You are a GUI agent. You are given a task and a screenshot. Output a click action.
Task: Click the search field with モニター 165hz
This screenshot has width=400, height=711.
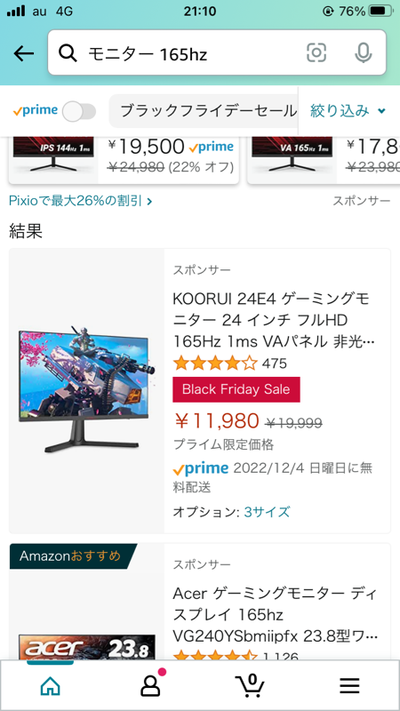(x=217, y=54)
